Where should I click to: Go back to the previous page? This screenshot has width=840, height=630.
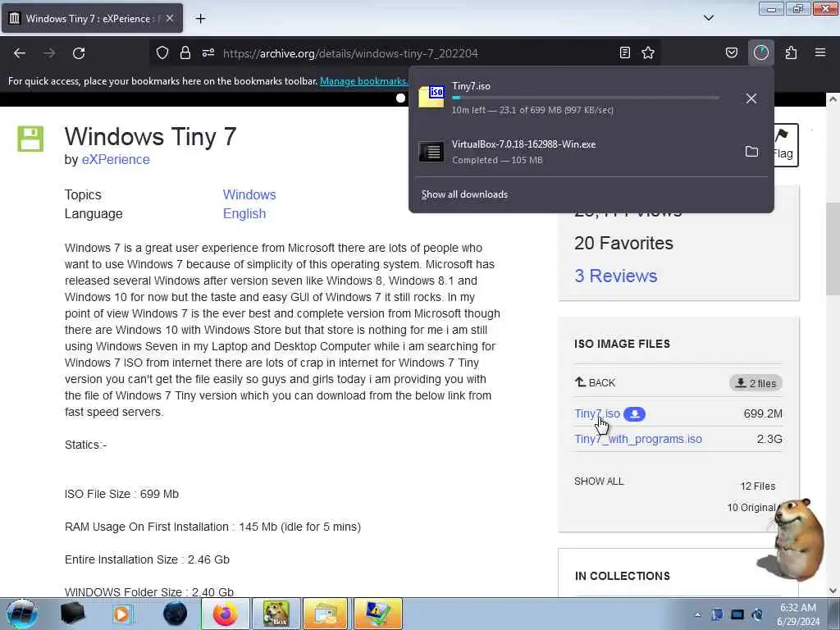click(x=20, y=53)
